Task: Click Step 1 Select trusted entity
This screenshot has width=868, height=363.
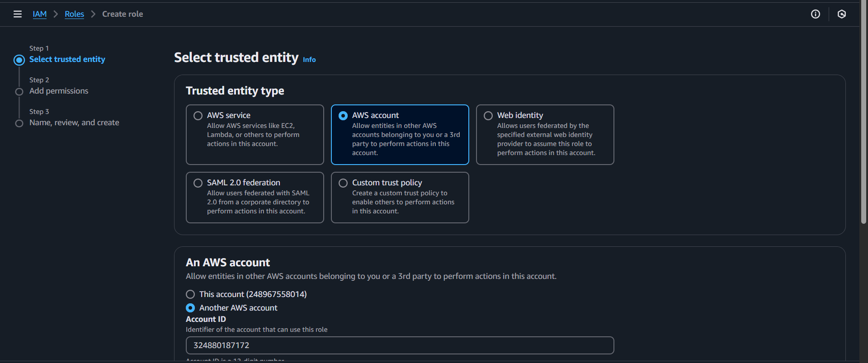Action: pos(67,59)
